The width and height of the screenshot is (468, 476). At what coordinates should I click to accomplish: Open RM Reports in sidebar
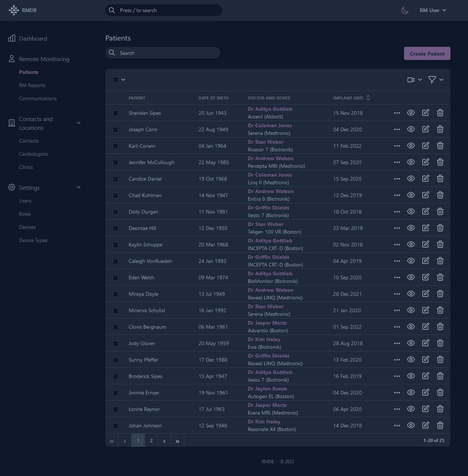click(32, 85)
